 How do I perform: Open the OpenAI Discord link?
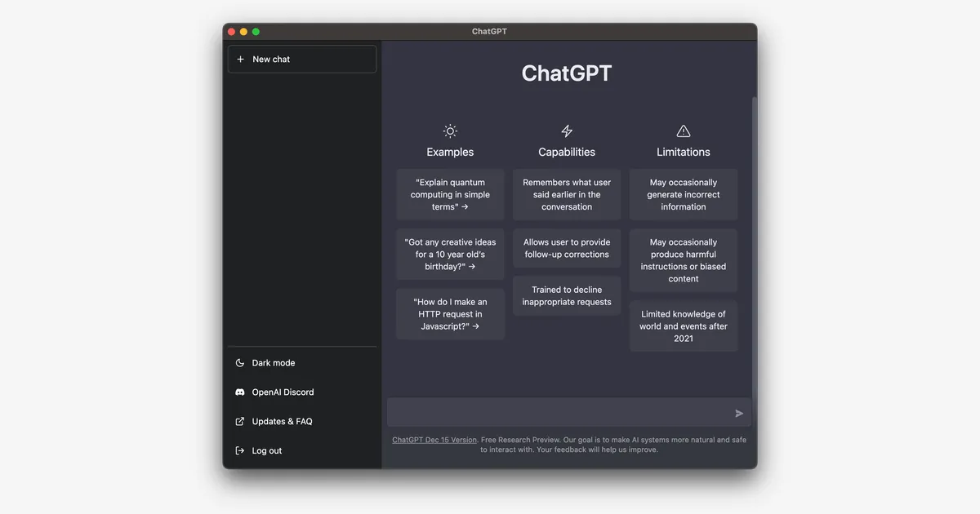tap(302, 392)
